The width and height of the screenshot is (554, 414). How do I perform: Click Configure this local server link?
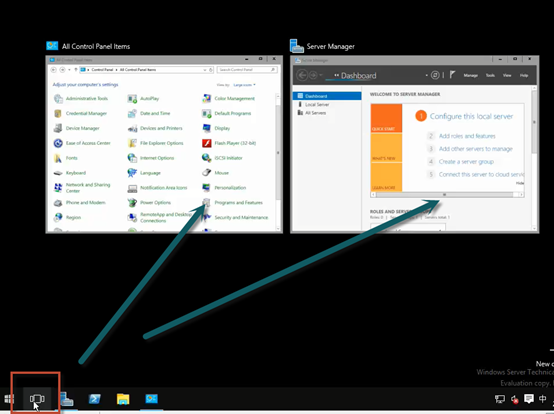(471, 116)
